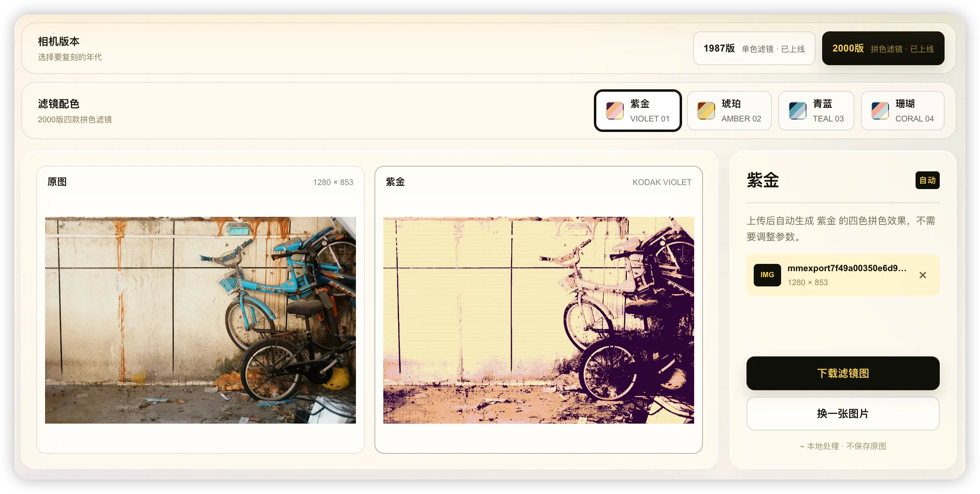The image size is (980, 494).
Task: Click the coral color swatch icon
Action: (880, 111)
